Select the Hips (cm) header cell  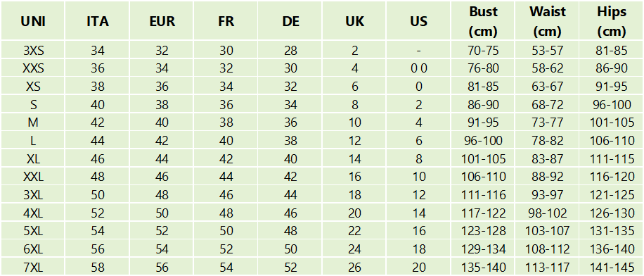611,21
